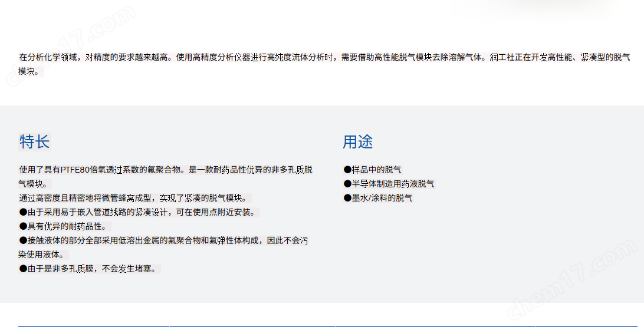This screenshot has width=644, height=327.
Task: Click the bullet dot before 样品中的脱气
Action: [x=347, y=170]
